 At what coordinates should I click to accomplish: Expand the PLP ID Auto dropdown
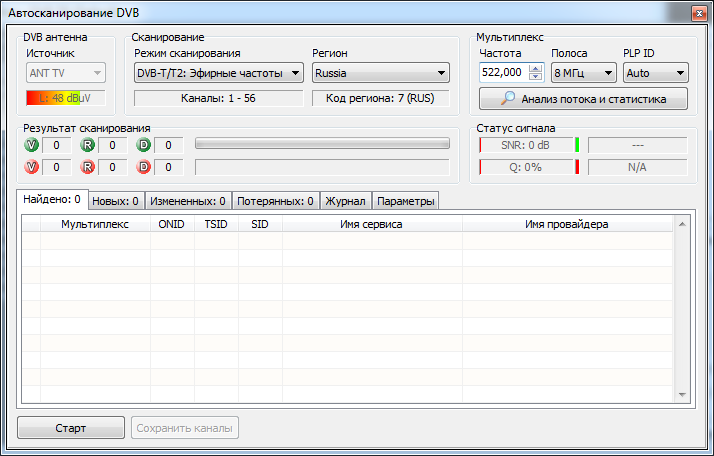click(655, 73)
